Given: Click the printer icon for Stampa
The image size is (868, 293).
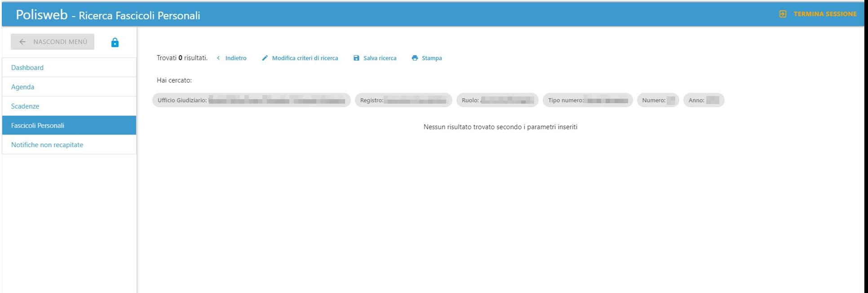Looking at the screenshot, I should (415, 58).
